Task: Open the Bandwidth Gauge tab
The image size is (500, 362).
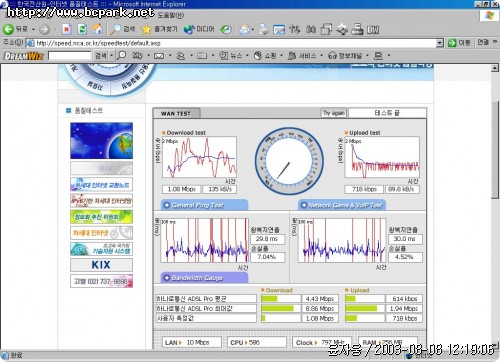Action: (x=204, y=278)
